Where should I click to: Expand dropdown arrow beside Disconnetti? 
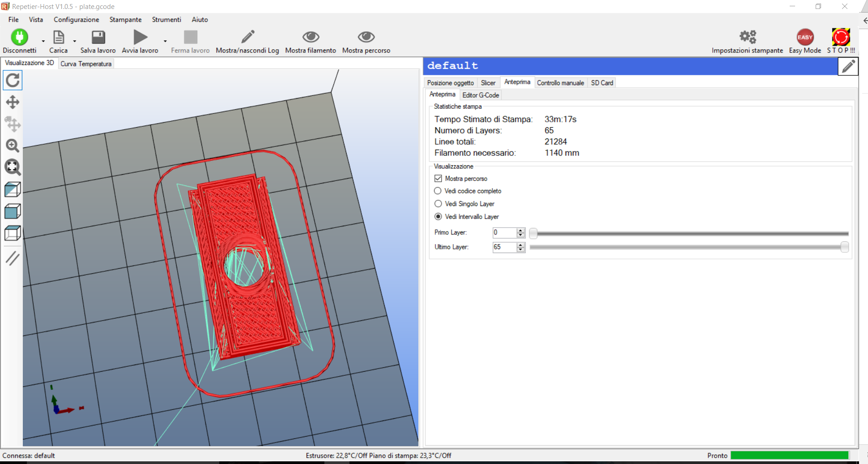[43, 41]
